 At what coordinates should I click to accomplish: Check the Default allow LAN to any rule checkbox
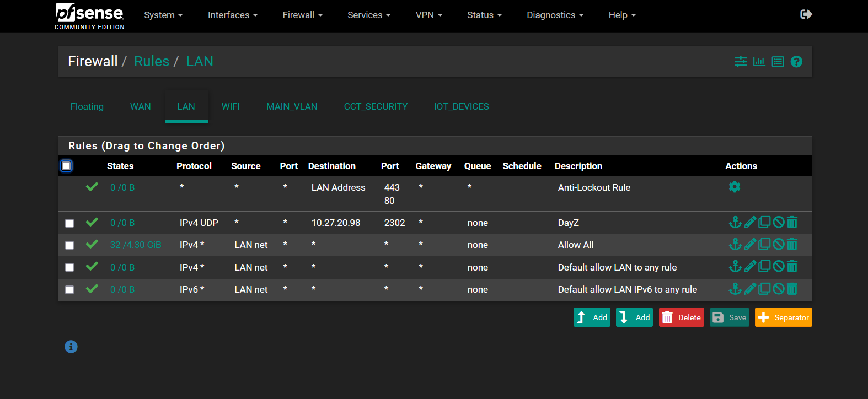click(69, 267)
